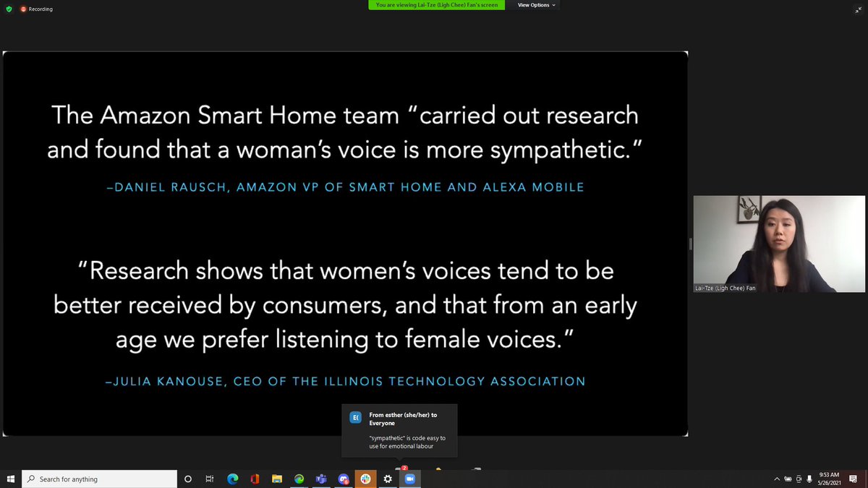
Task: Show hidden system tray icons
Action: (778, 479)
